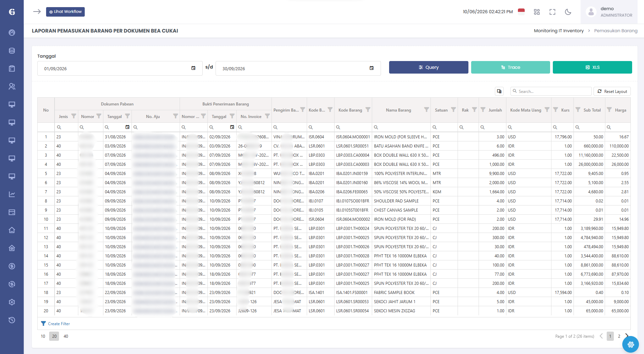The image size is (644, 354).
Task: Click the Create Filter link
Action: click(x=59, y=323)
